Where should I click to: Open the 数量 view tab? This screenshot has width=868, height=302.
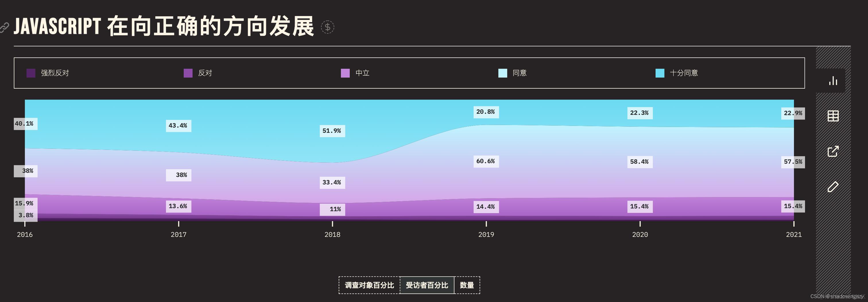pos(467,285)
